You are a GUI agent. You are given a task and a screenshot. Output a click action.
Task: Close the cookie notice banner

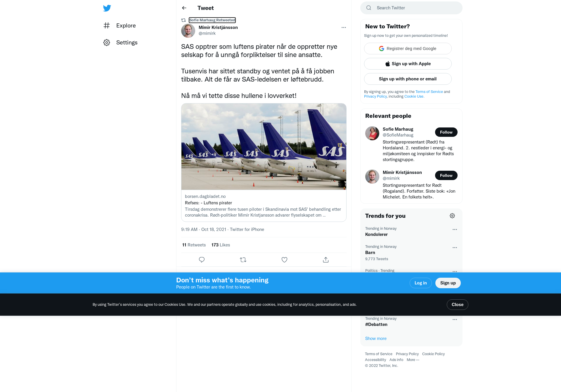(x=458, y=305)
